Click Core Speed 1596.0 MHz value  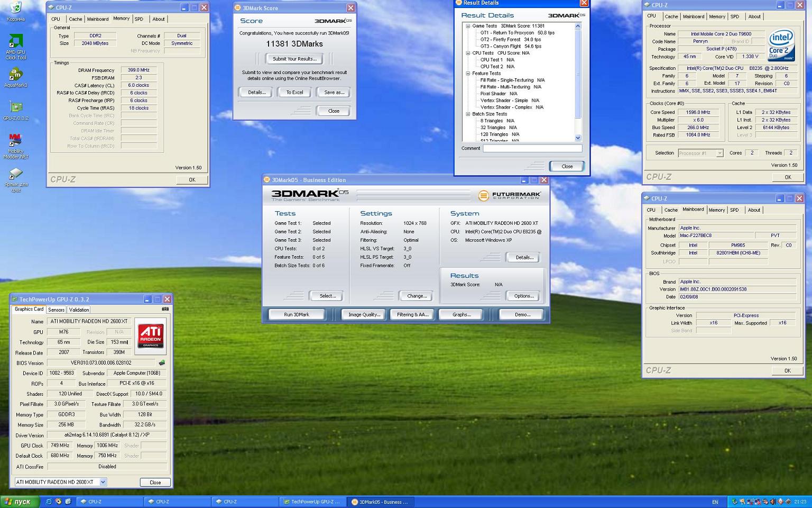click(x=698, y=112)
